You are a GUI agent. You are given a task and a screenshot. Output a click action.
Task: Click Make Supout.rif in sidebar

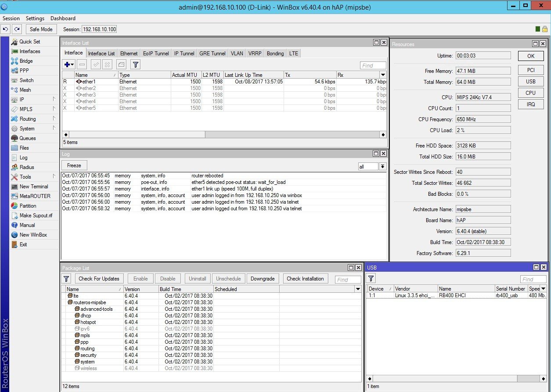click(x=36, y=216)
